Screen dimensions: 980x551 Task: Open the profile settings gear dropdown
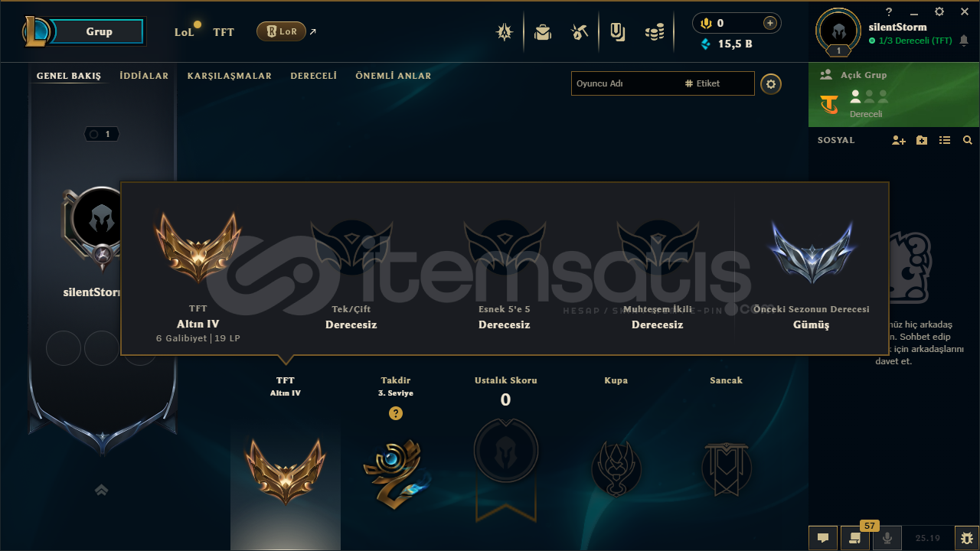[771, 83]
